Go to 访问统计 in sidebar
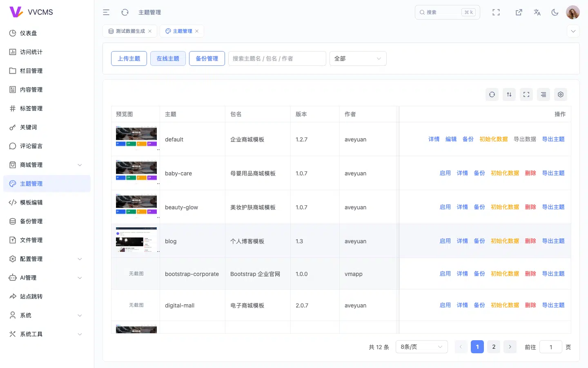The image size is (588, 368). 47,52
